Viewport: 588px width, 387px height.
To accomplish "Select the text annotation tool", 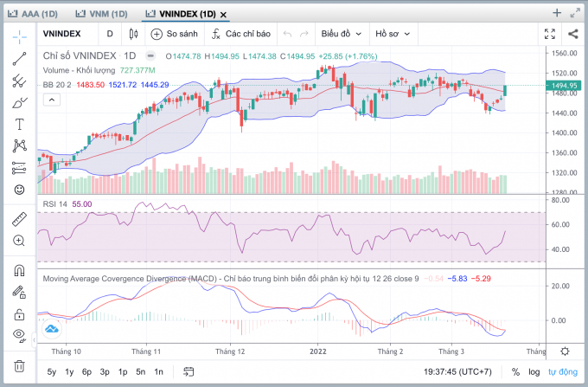I will tap(19, 124).
